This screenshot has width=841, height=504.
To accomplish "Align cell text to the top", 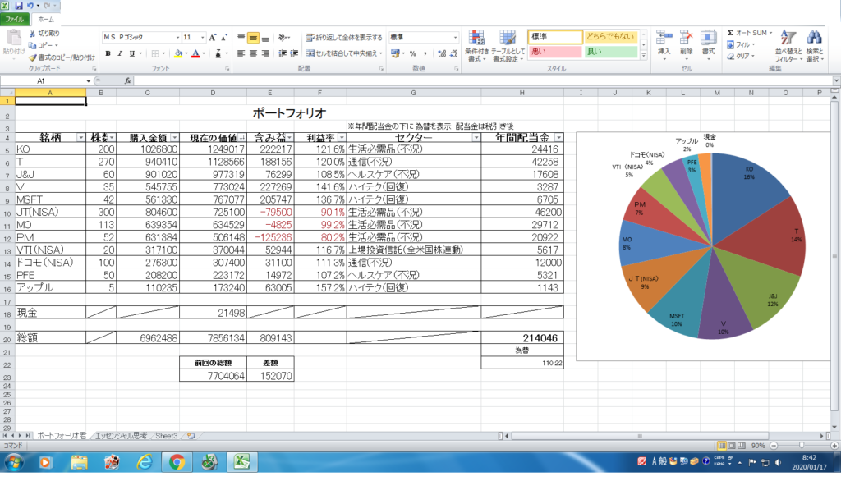I will click(x=241, y=38).
